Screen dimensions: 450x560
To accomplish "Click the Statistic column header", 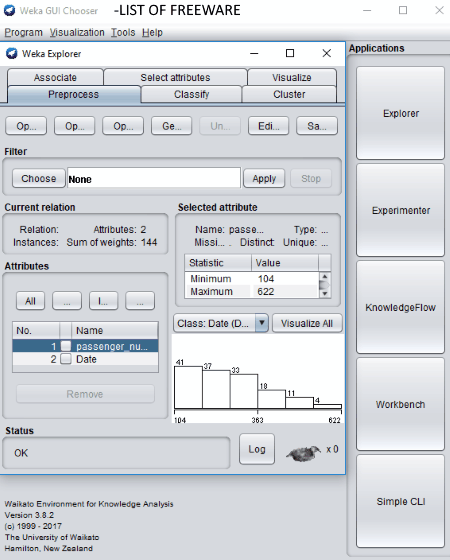I will pyautogui.click(x=218, y=263).
